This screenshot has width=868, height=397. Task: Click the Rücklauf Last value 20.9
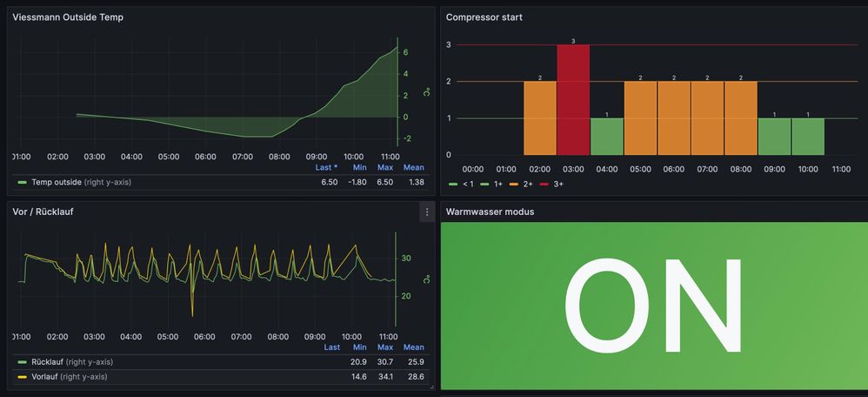coord(358,362)
